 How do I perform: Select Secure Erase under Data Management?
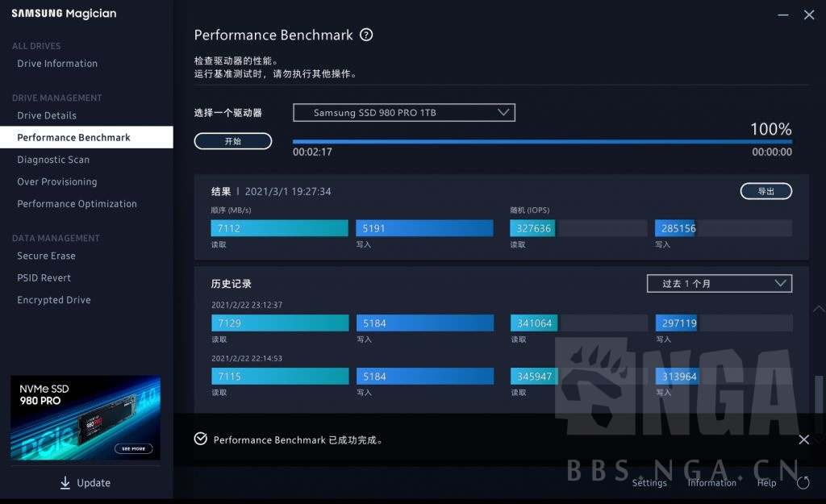click(47, 256)
